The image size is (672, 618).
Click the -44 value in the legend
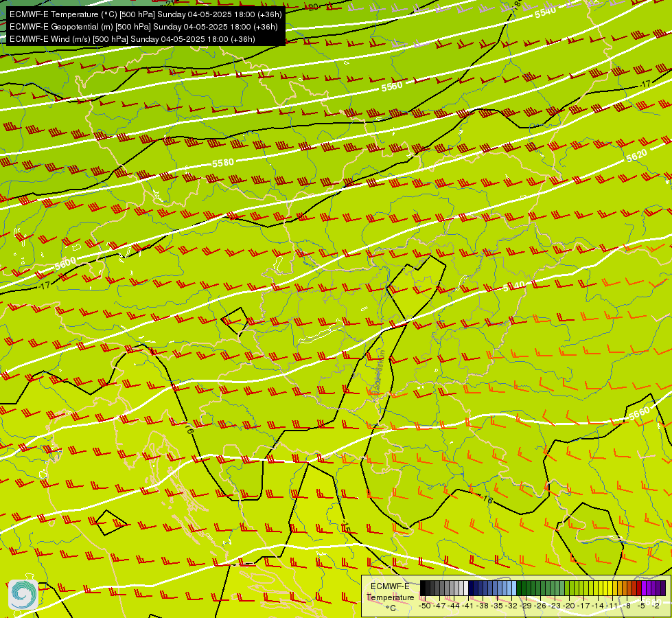pos(454,606)
